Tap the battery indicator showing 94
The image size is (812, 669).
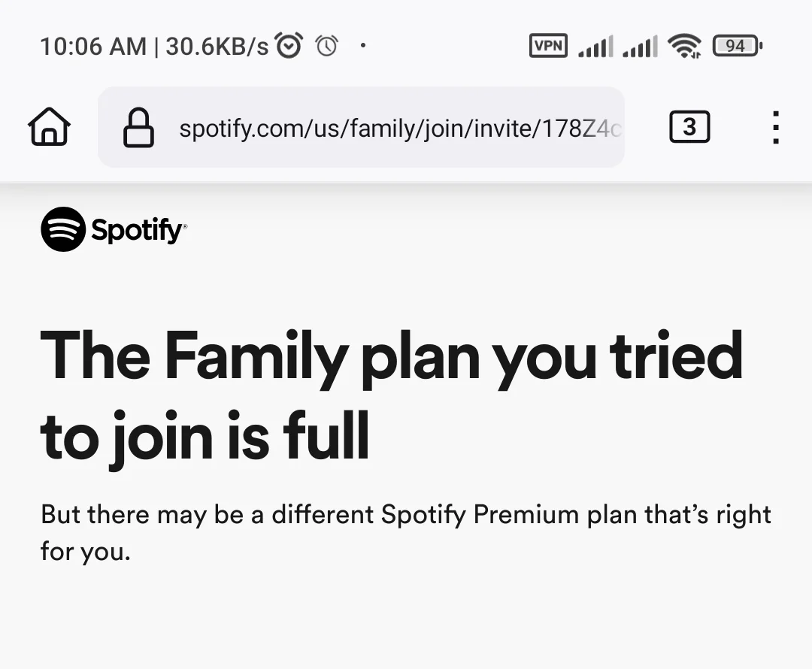coord(738,46)
